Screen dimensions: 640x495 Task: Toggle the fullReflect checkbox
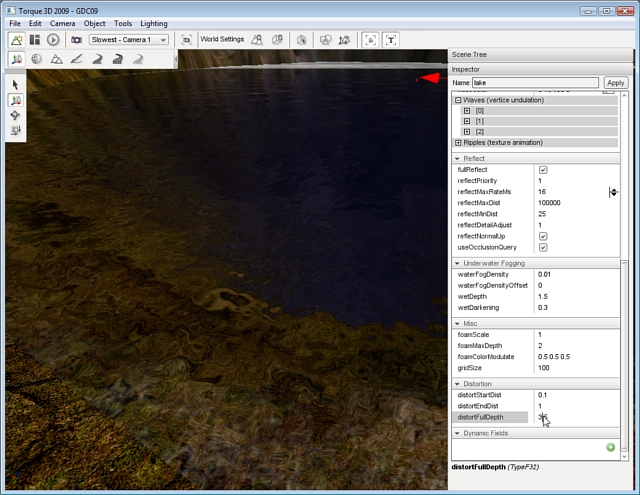543,170
